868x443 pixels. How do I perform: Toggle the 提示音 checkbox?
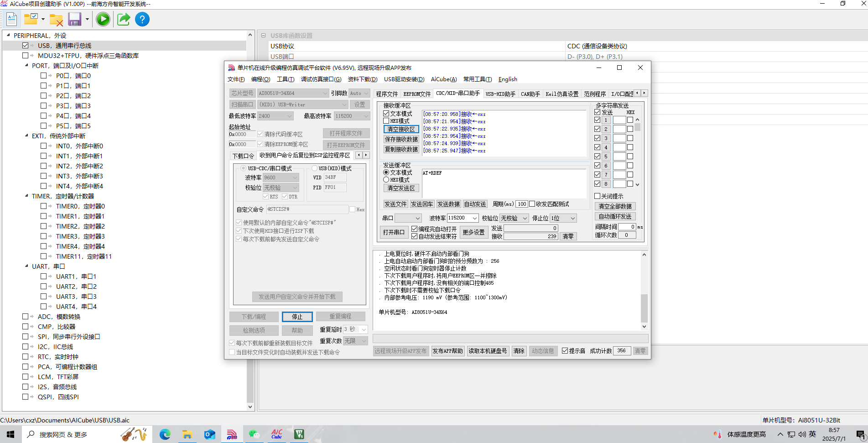[x=565, y=351]
